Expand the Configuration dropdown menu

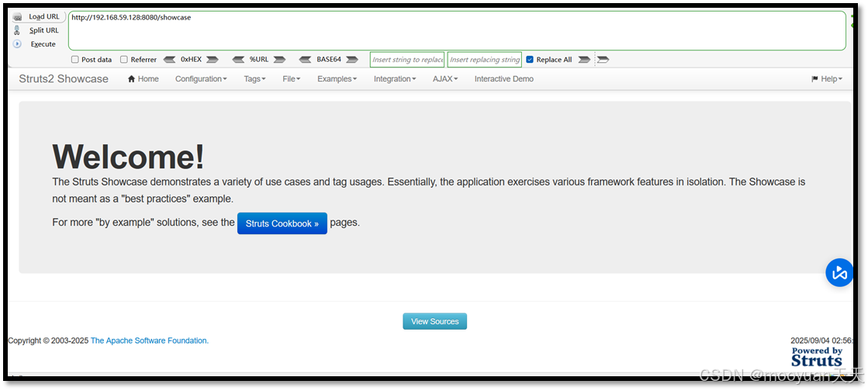pos(201,78)
